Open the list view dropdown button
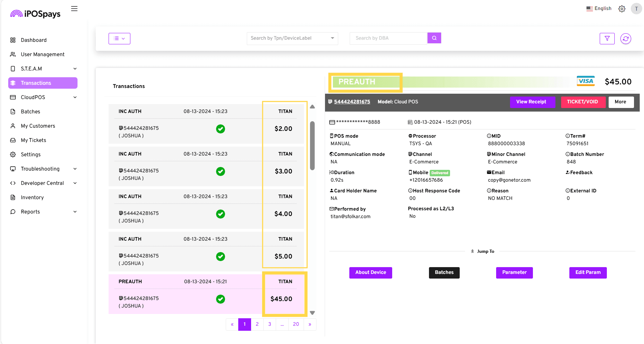 pos(119,39)
